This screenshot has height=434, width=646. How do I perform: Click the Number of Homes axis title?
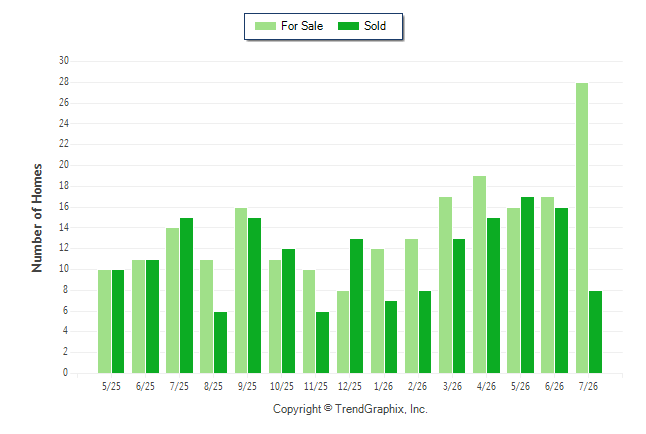(x=37, y=218)
